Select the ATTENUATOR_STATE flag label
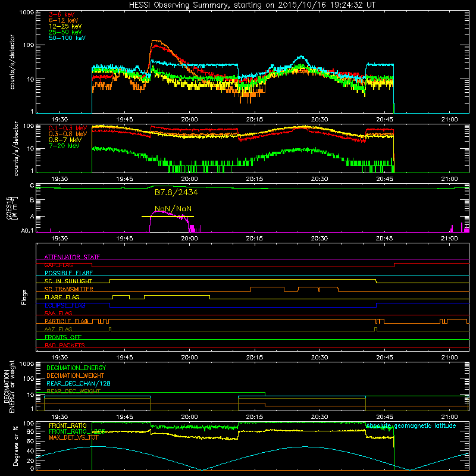 72,257
